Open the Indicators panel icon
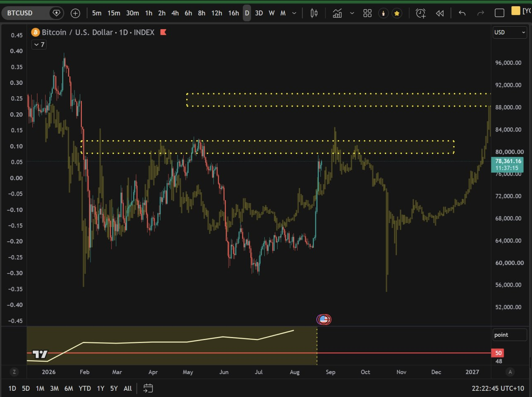 click(337, 13)
